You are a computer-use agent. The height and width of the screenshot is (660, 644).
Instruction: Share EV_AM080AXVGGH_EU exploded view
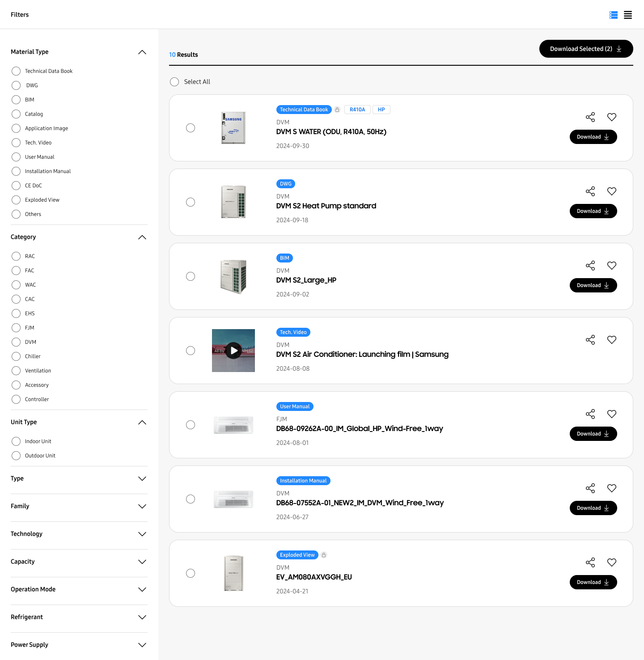[x=590, y=563]
